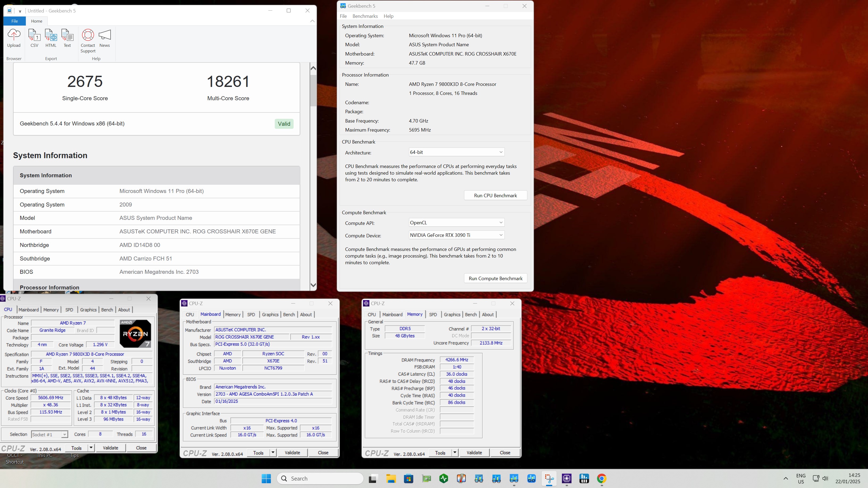Screen dimensions: 868x488
Task: Switch to Mainboard tab in right CPU-Z window
Action: 393,314
